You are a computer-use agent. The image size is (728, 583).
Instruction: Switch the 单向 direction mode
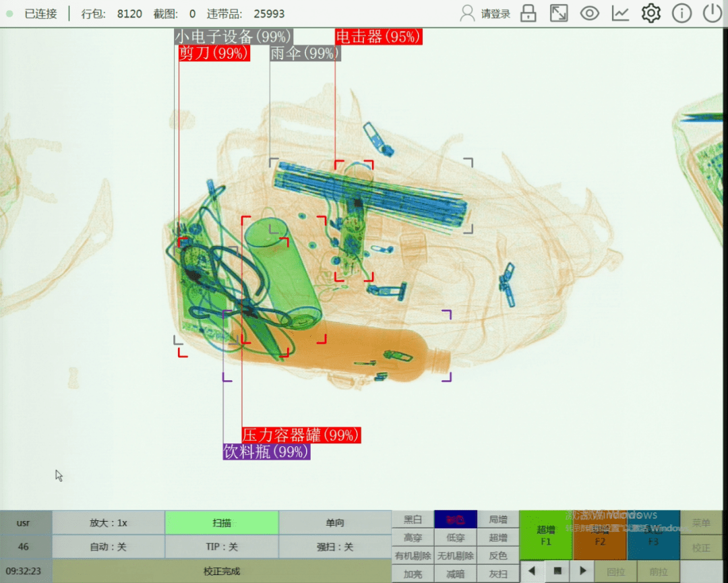[x=335, y=522]
